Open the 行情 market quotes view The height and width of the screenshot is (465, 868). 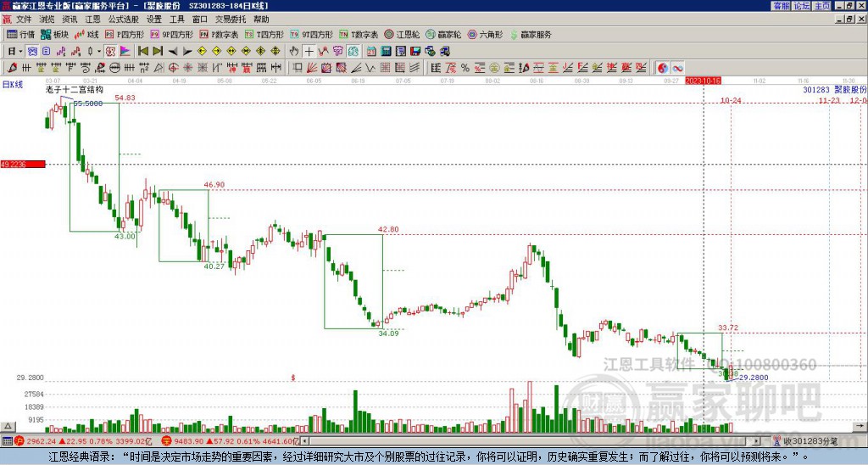click(x=20, y=34)
